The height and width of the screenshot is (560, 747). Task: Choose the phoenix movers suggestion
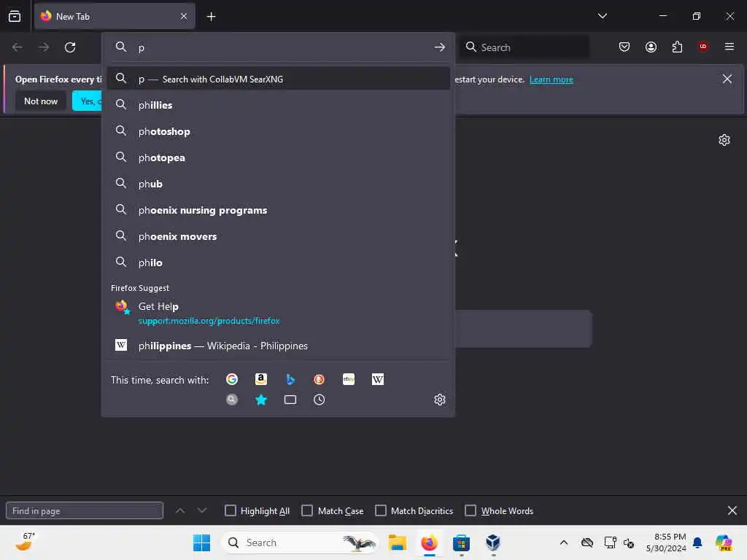278,236
